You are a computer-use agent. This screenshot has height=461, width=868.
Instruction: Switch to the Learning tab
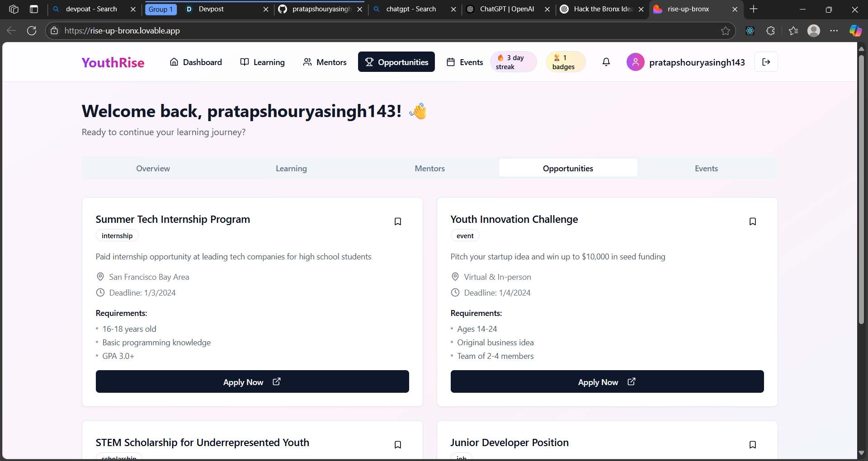[291, 168]
